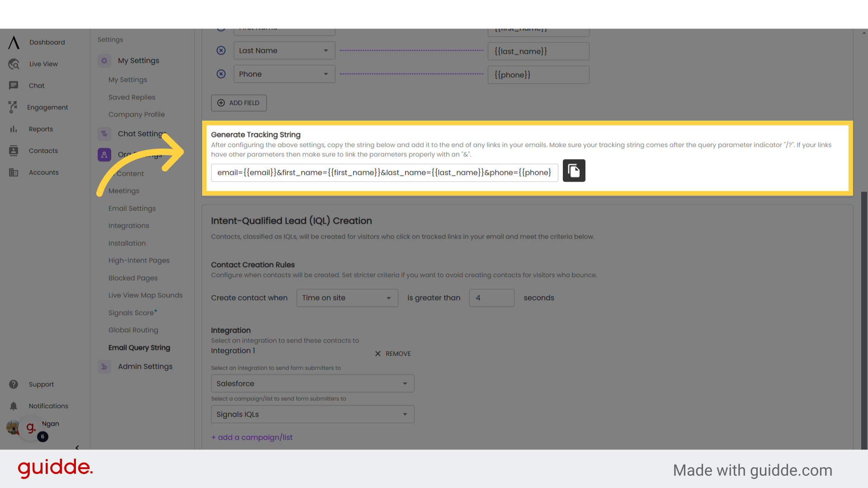Screen dimensions: 868x488
Task: Open Email Settings page
Action: click(132, 208)
